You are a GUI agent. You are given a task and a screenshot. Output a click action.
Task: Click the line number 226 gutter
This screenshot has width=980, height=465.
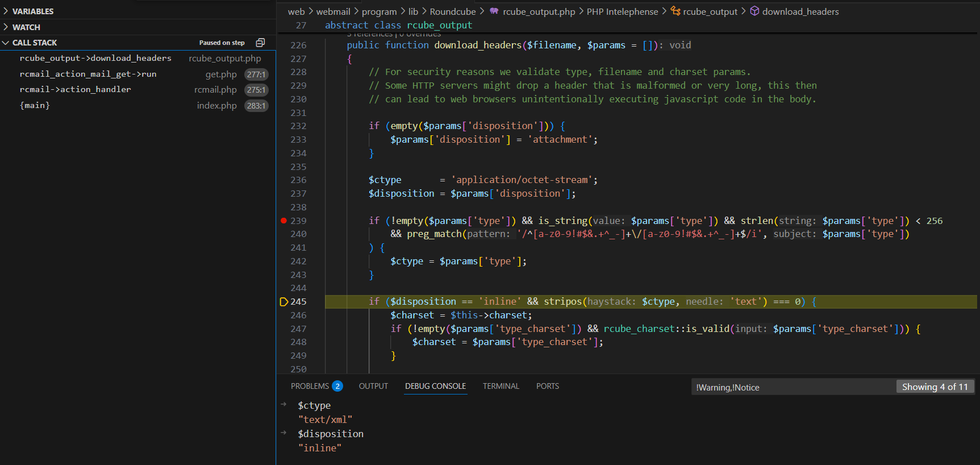tap(298, 45)
